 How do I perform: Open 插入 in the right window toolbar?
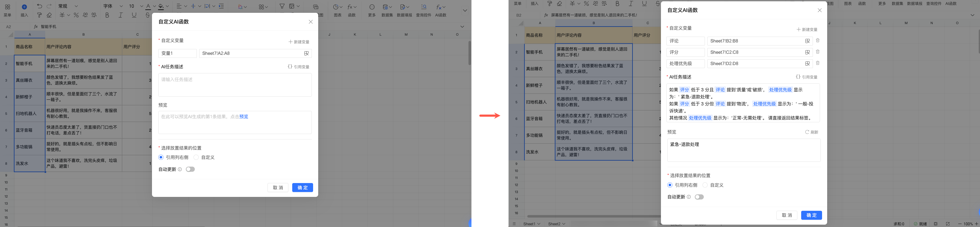(x=535, y=4)
